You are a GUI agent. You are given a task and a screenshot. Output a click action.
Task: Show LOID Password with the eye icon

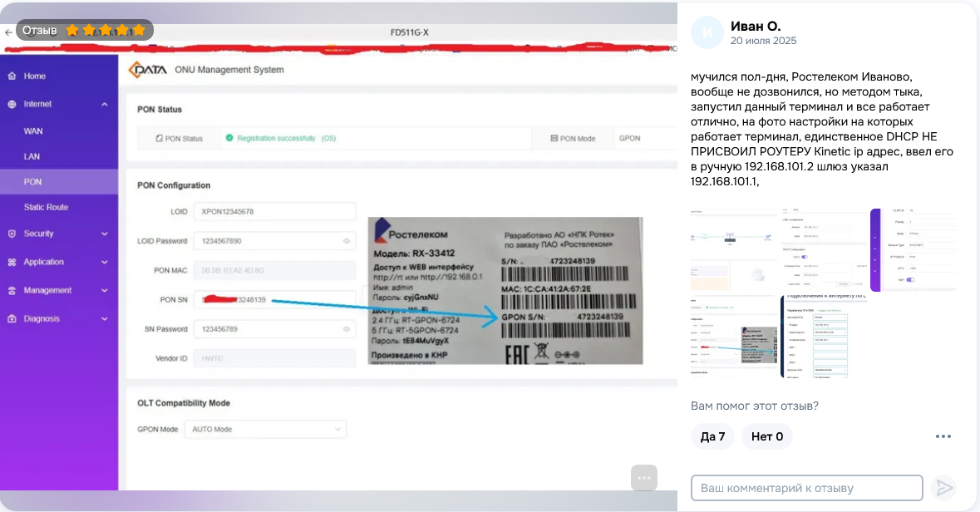pos(347,241)
